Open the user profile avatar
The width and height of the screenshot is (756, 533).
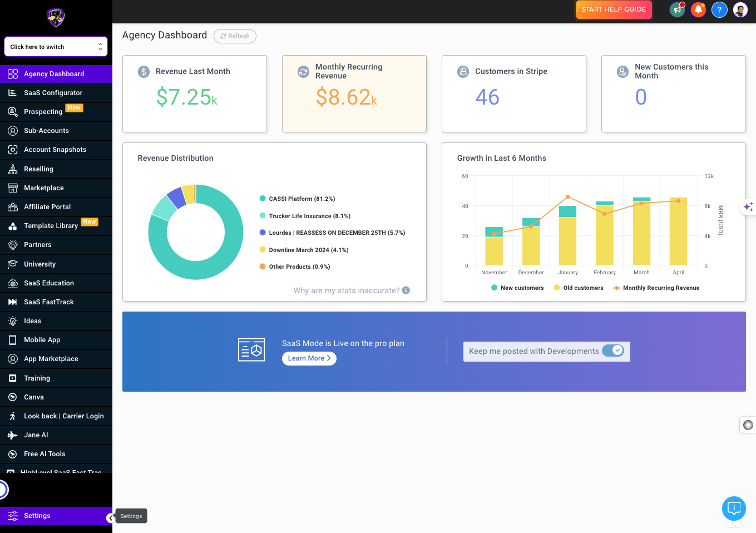tap(740, 9)
